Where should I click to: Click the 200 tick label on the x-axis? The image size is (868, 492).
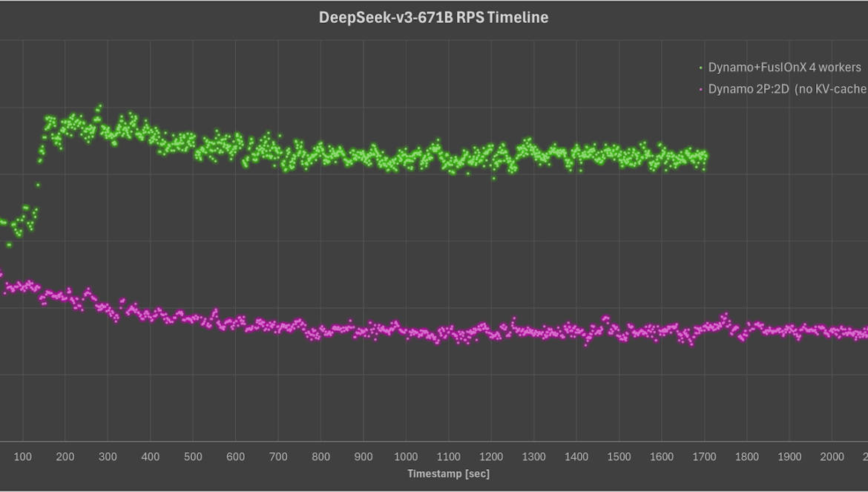coord(65,456)
